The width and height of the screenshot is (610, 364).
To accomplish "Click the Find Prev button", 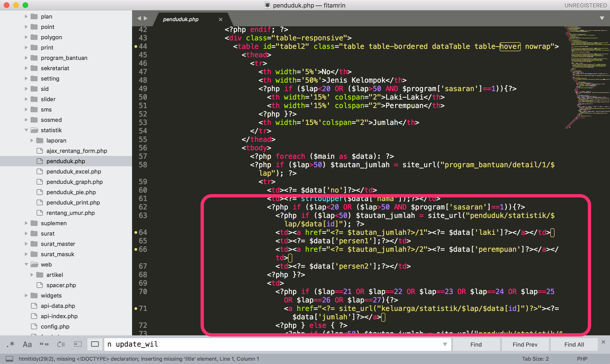I will click(525, 344).
